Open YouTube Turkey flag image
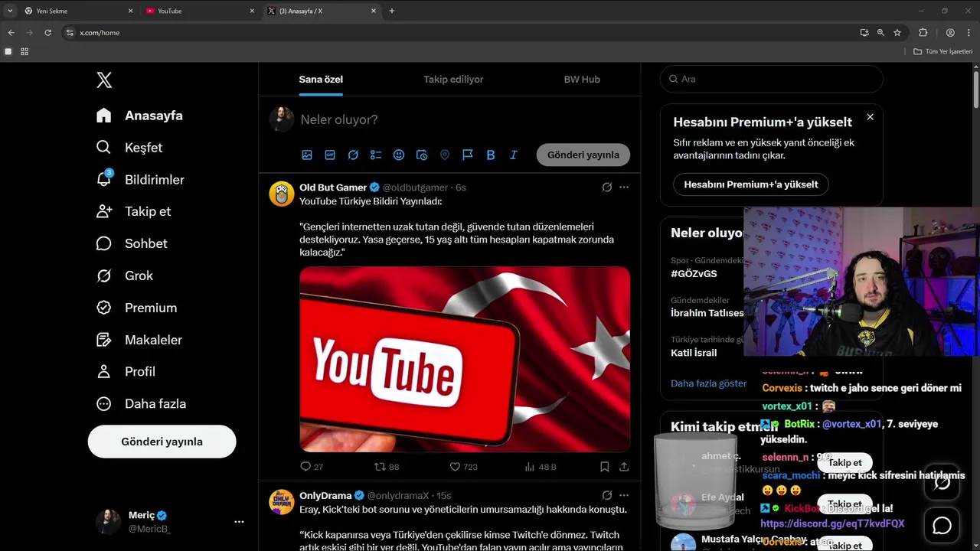980x551 pixels. pyautogui.click(x=465, y=359)
